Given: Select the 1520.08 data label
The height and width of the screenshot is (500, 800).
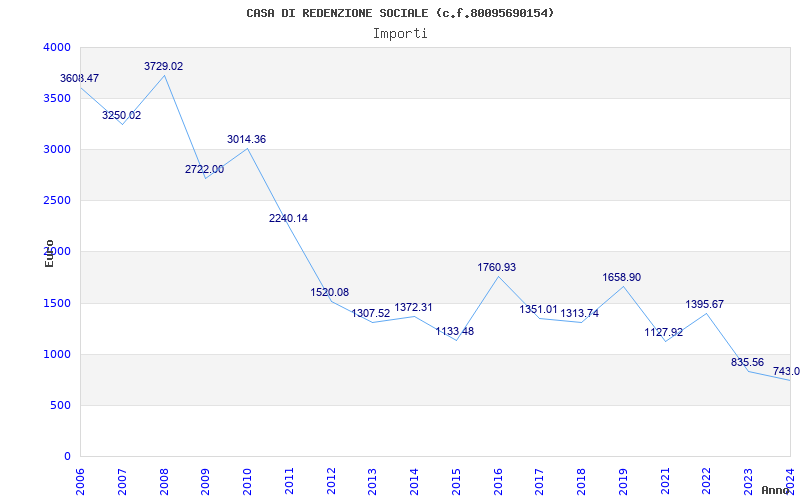Looking at the screenshot, I should (330, 292).
